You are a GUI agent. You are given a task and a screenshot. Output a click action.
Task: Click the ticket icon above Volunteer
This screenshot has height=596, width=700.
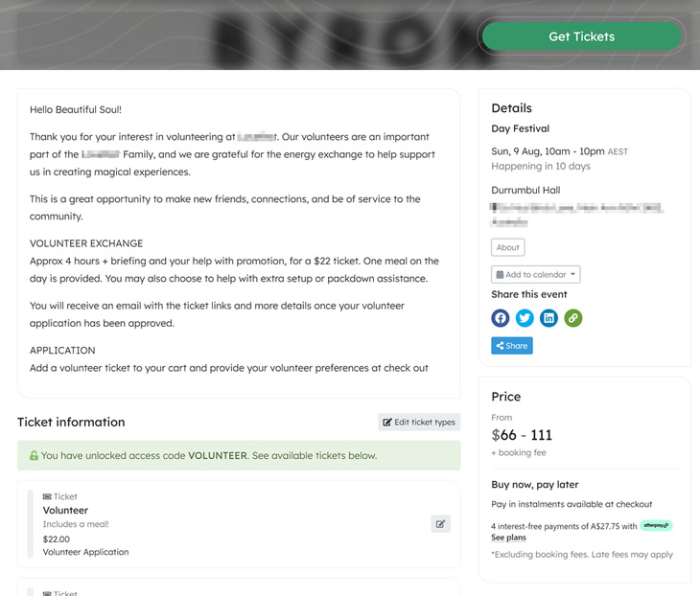tap(47, 496)
